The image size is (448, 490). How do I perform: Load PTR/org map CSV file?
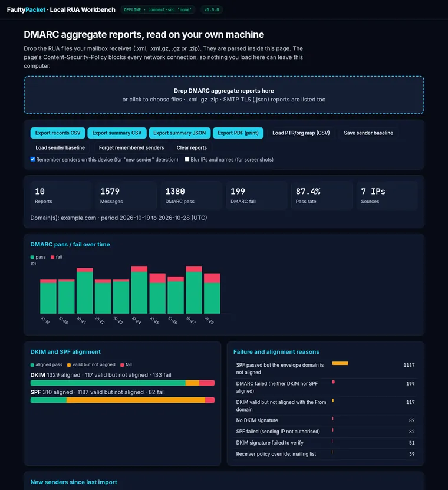(x=301, y=133)
